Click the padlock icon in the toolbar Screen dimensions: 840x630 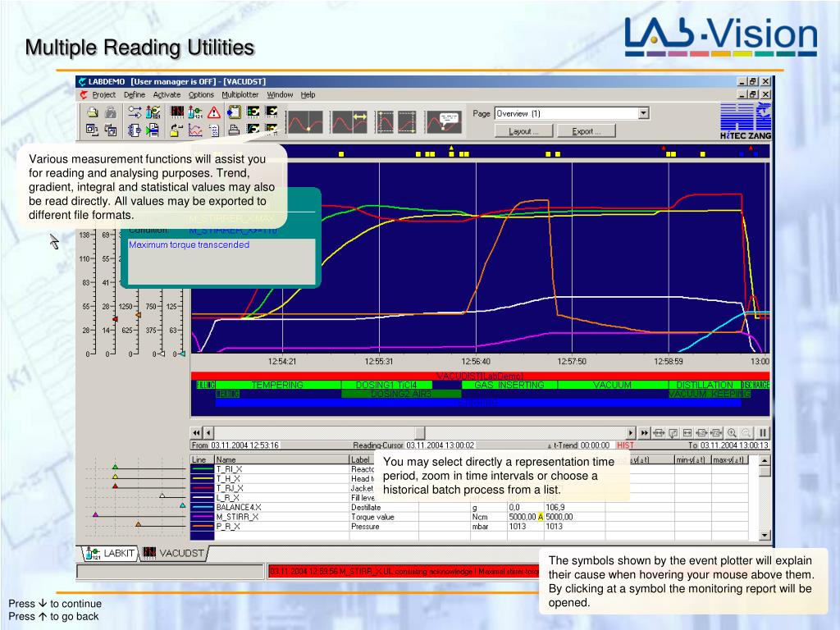click(111, 112)
